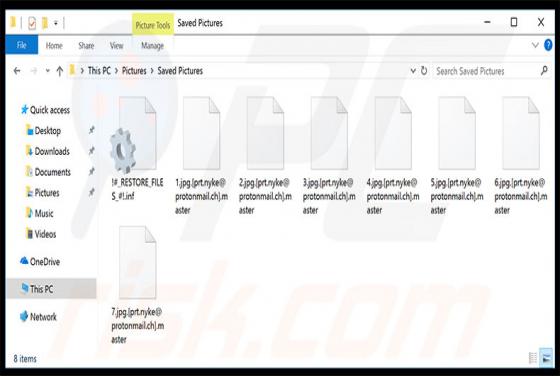The width and height of the screenshot is (560, 376).
Task: Click the Search Saved Pictures box
Action: [x=487, y=71]
